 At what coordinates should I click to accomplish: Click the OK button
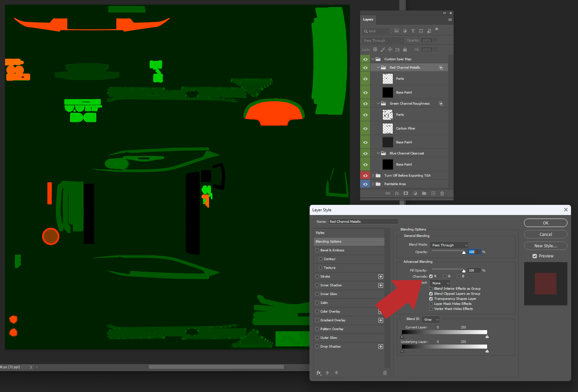pos(545,223)
